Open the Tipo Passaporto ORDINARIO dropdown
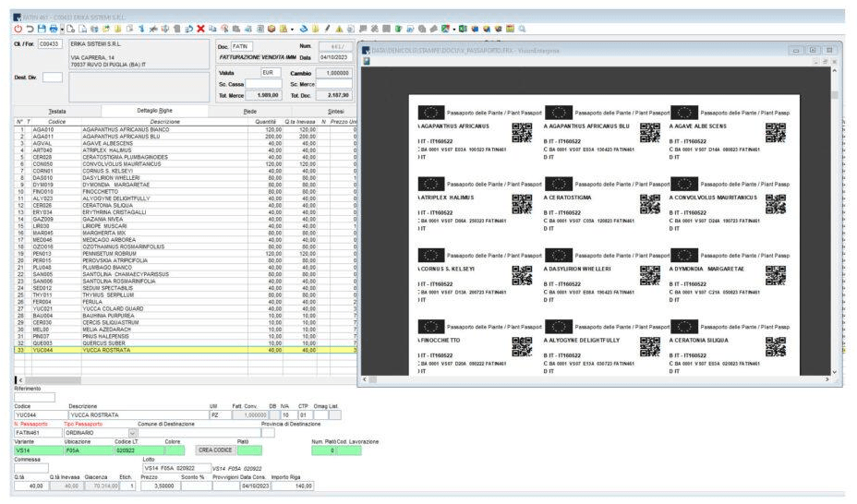 (132, 433)
